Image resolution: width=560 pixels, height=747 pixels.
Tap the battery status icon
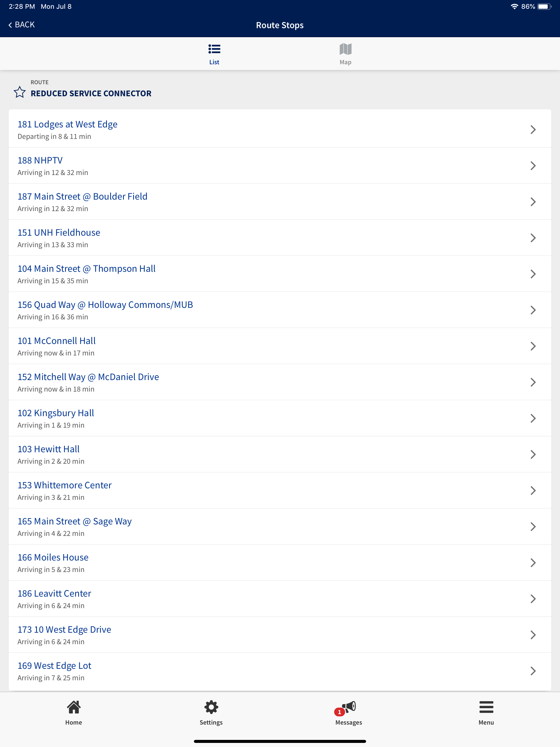544,6
